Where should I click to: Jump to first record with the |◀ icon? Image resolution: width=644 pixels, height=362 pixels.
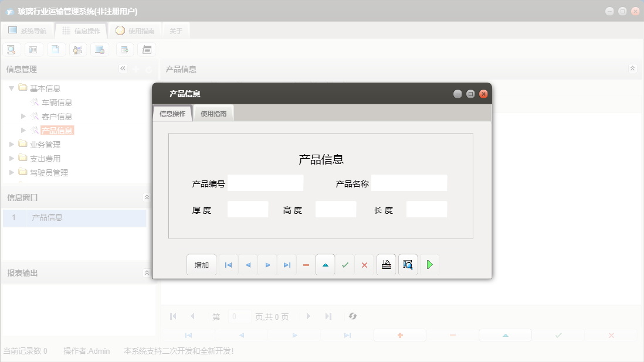click(228, 264)
